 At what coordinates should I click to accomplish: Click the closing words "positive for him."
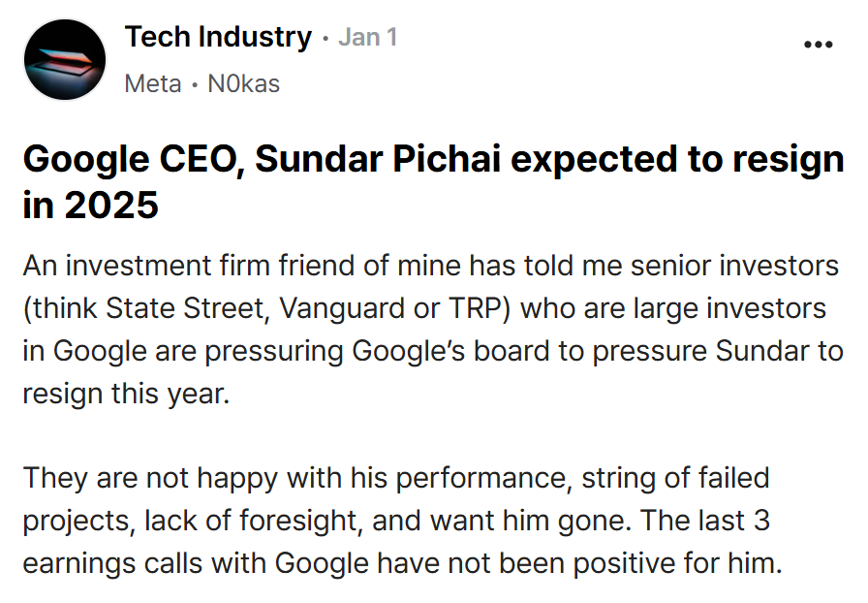click(x=677, y=563)
